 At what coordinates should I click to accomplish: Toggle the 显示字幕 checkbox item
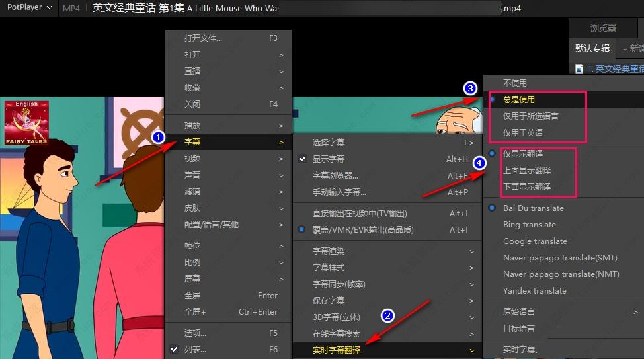point(387,159)
